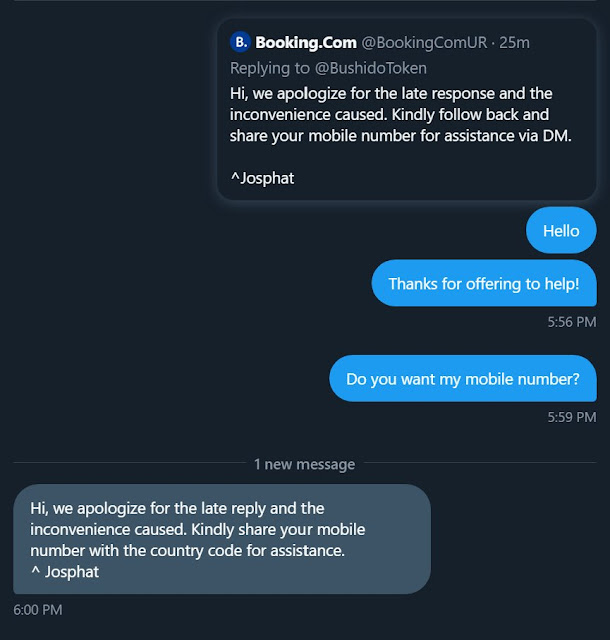Click the ^Josphat signature in quoted tweet
The height and width of the screenshot is (640, 610).
click(x=262, y=179)
